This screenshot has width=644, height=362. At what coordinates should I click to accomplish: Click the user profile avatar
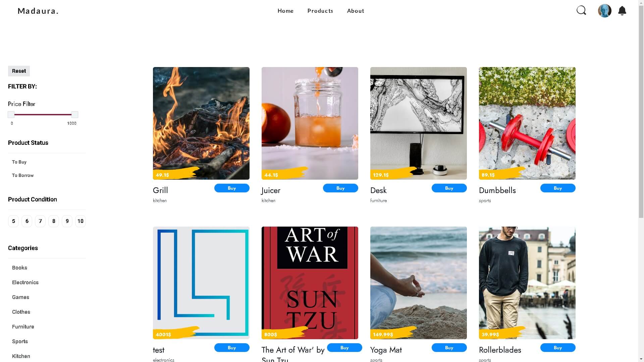(604, 11)
